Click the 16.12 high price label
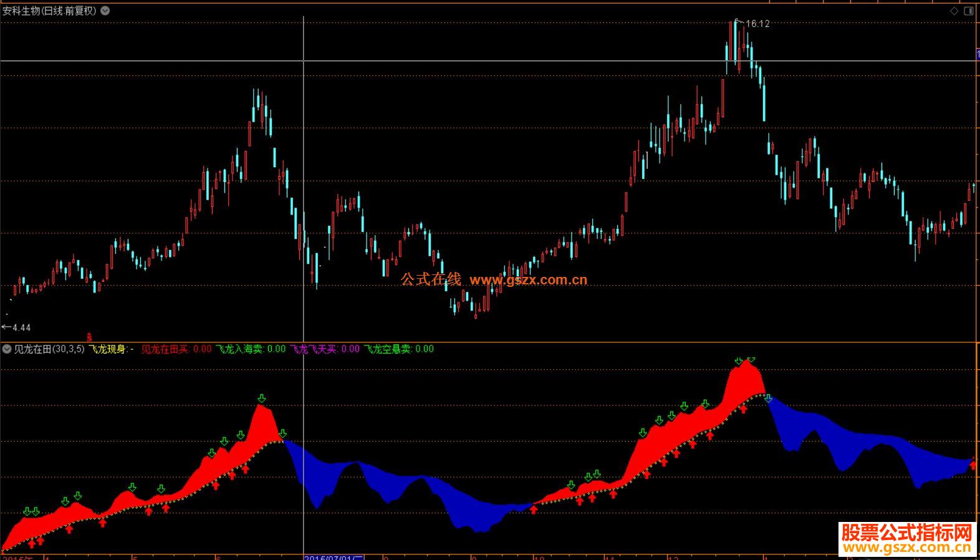This screenshot has height=560, width=980. (x=757, y=24)
